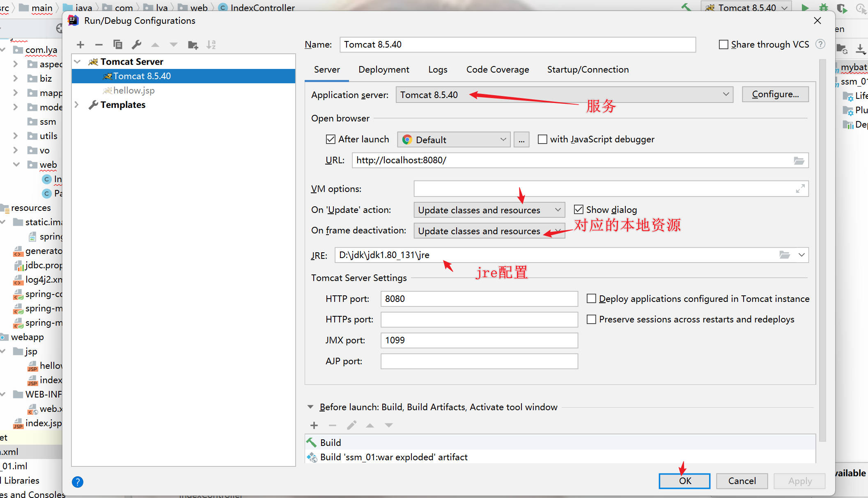
Task: Check the Share through VCS box
Action: (723, 45)
